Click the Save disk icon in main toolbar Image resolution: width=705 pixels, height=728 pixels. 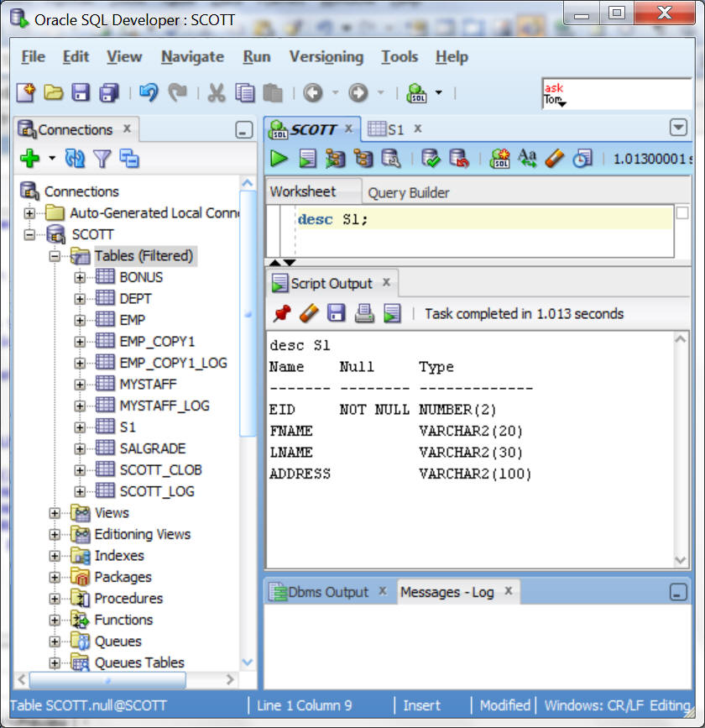tap(81, 93)
